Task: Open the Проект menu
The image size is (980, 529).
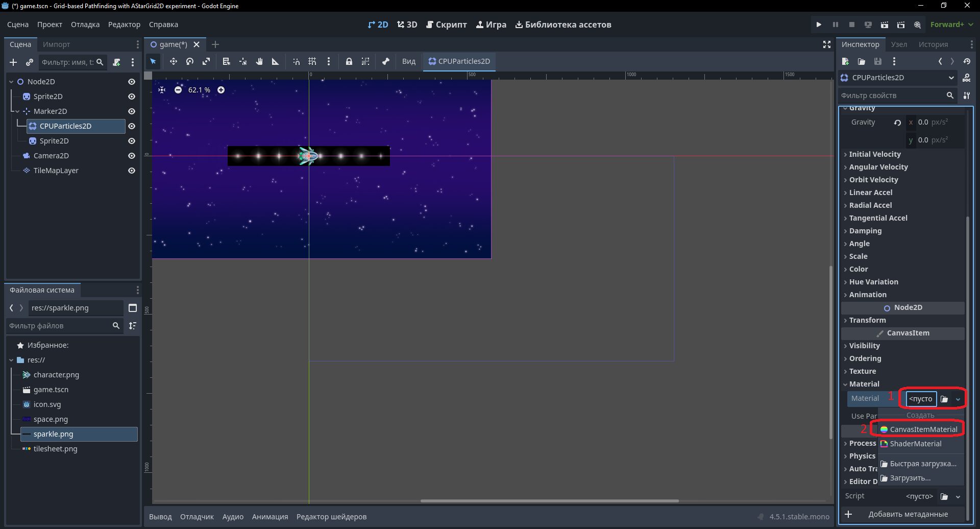Action: [x=50, y=25]
